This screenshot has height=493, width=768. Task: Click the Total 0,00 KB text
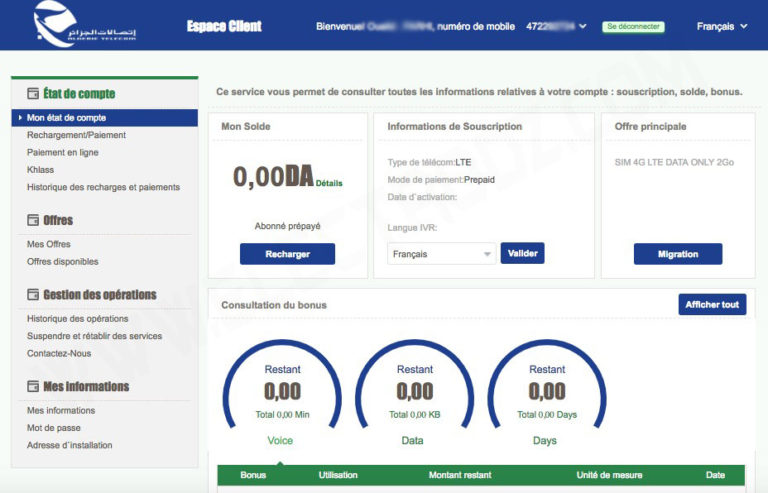tap(414, 415)
